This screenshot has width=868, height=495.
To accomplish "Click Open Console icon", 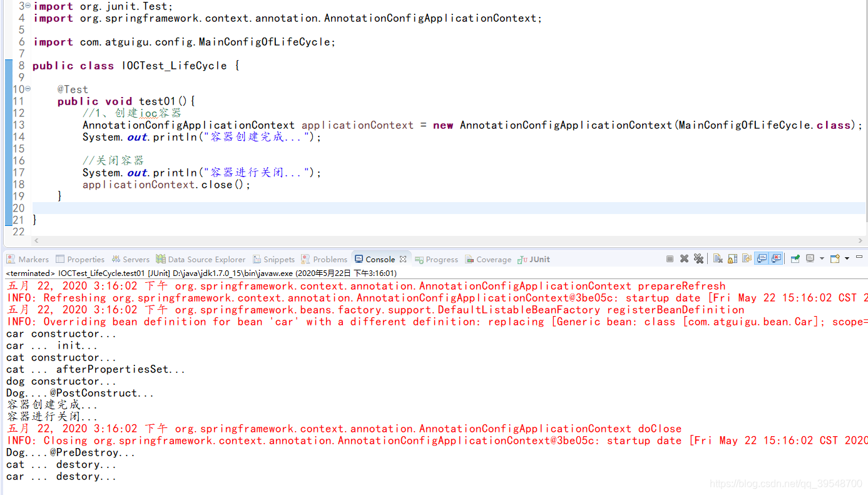I will point(835,258).
